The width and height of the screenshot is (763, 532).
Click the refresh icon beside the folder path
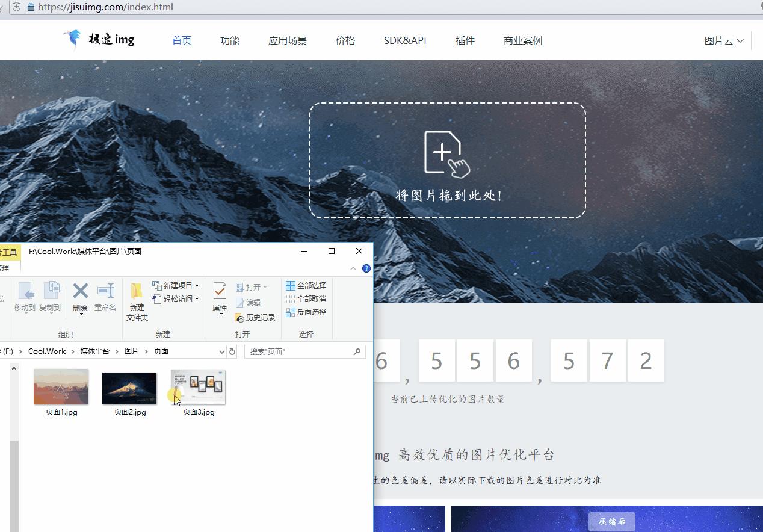click(232, 351)
